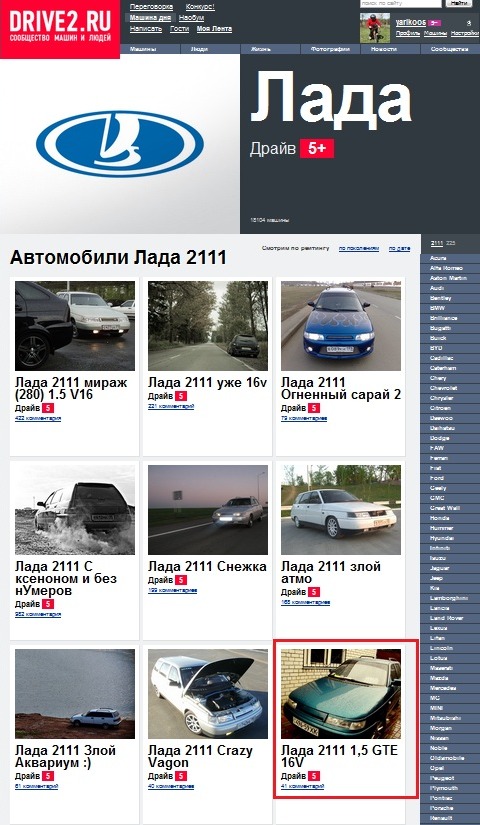Image resolution: width=480 pixels, height=825 pixels.
Task: Open Злой Аквариум car photo
Action: pyautogui.click(x=75, y=693)
